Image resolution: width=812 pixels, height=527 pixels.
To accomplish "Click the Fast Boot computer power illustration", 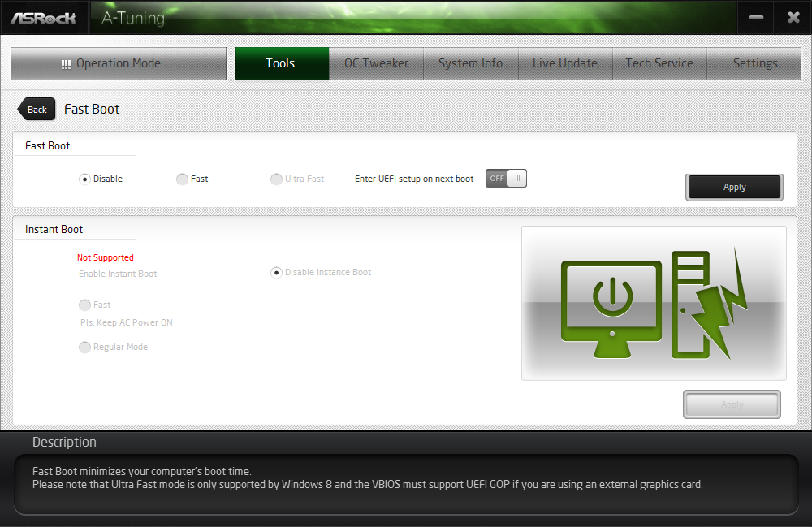I will coord(654,304).
